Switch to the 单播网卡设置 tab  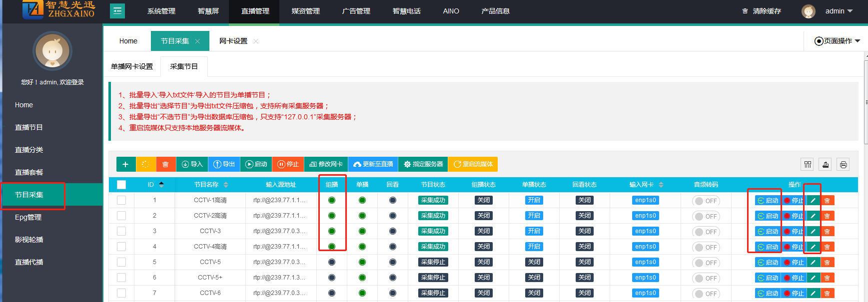(132, 66)
